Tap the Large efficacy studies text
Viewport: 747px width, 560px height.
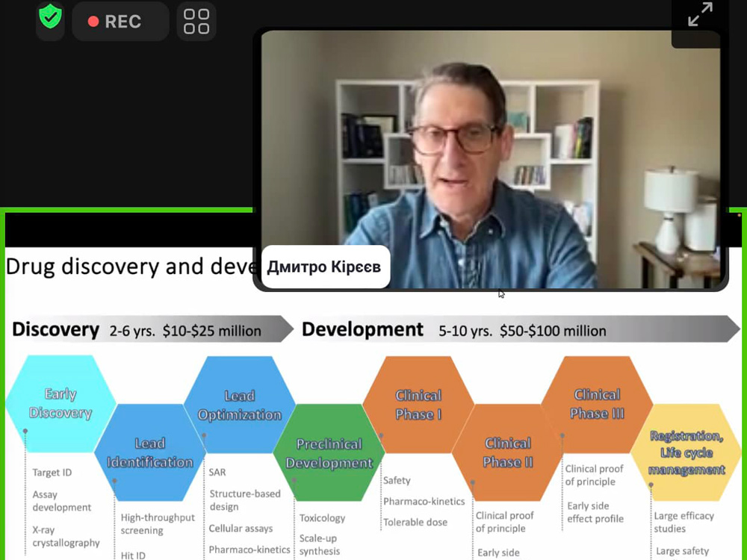[684, 522]
